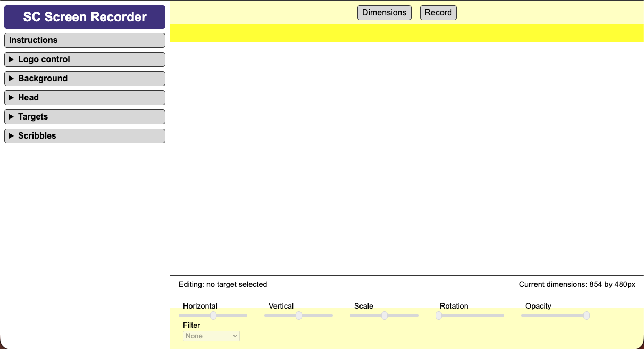Expand the Logo control panel
644x349 pixels.
[84, 59]
